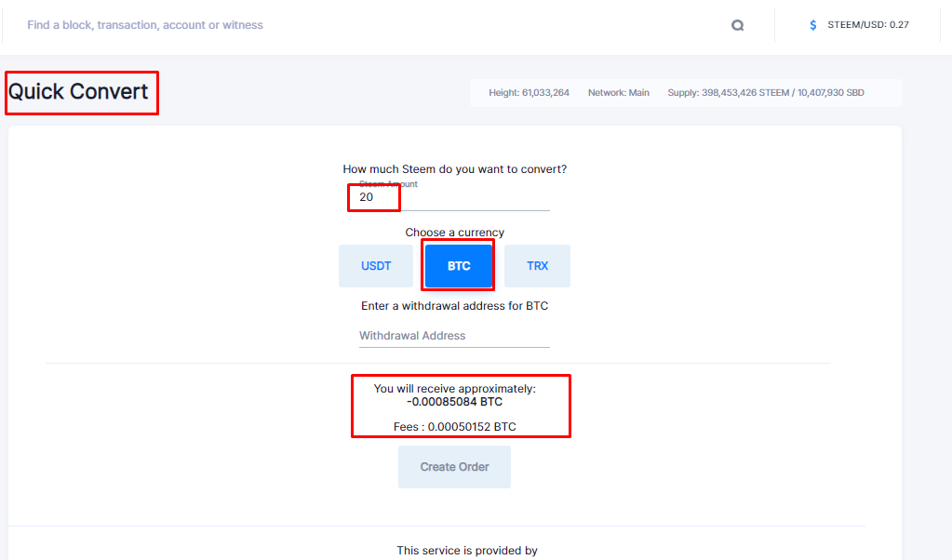Click the STEEM/USD: 0.27 price text
Screen dimensions: 952x560
[x=868, y=25]
